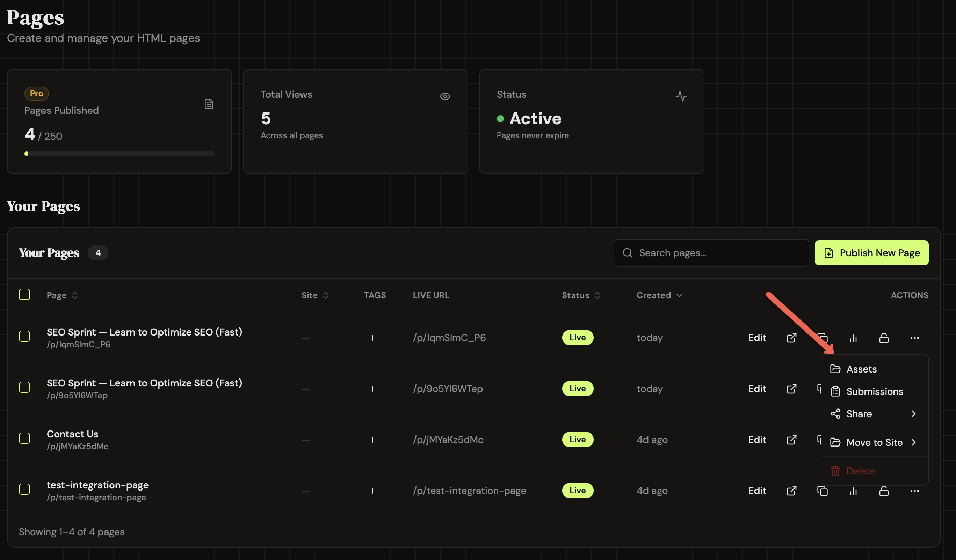Click the Status activity pulse icon

pos(681,96)
